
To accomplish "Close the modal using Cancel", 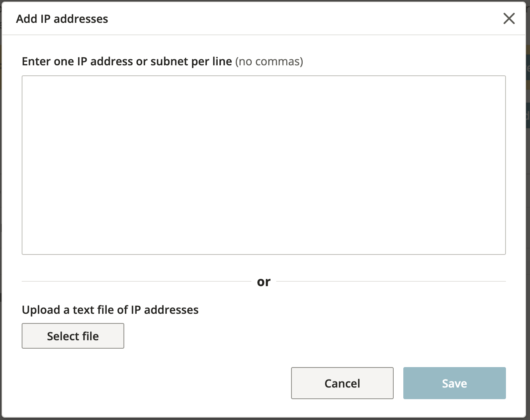I will pos(342,383).
